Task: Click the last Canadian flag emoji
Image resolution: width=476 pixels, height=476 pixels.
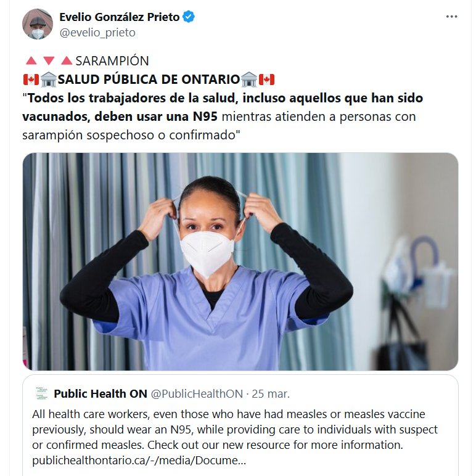Action: 266,80
